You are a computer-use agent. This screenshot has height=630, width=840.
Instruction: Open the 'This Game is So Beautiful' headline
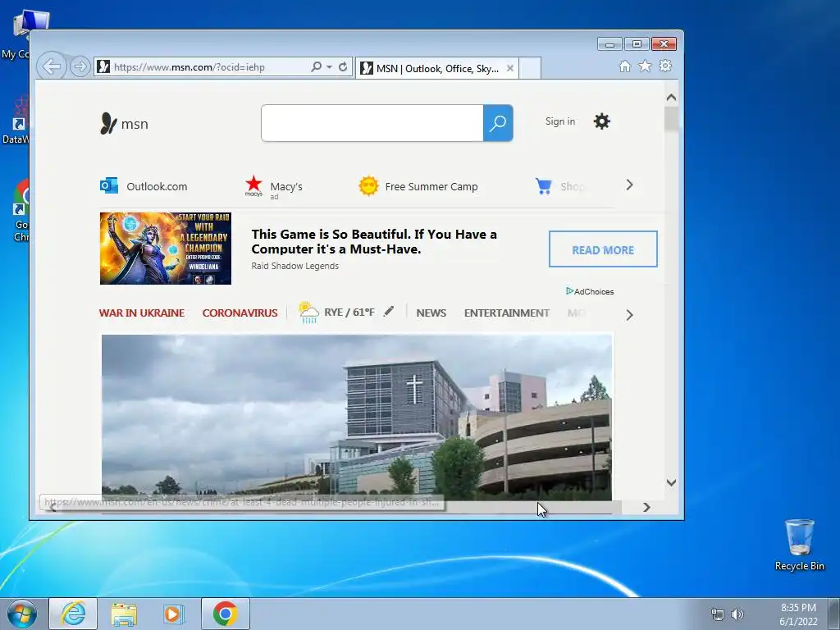coord(374,242)
